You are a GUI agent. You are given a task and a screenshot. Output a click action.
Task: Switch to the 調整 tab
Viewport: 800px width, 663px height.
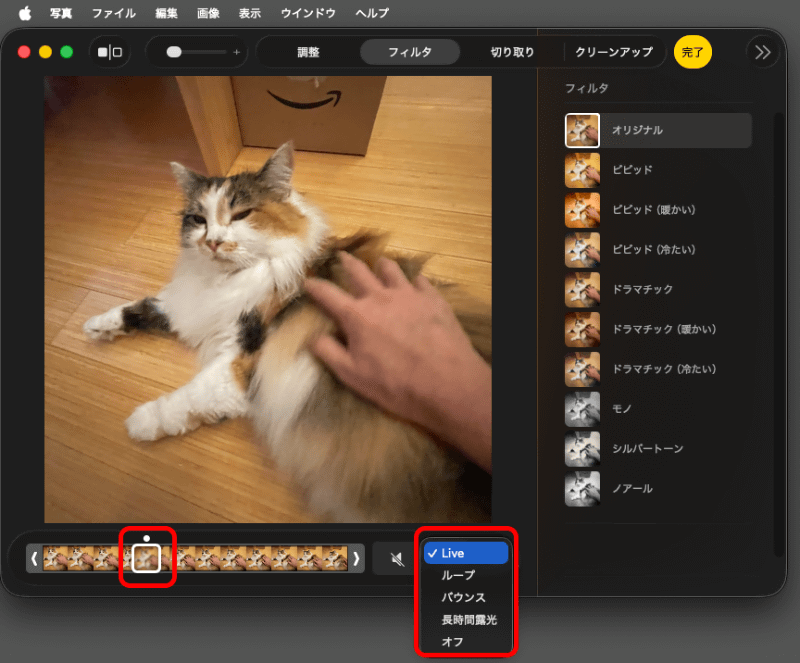pyautogui.click(x=308, y=52)
